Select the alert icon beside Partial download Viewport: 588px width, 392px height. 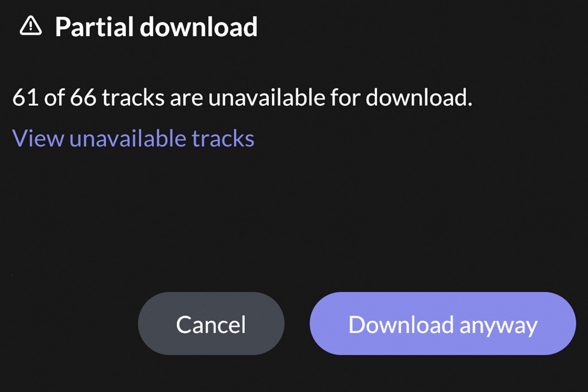click(x=31, y=26)
